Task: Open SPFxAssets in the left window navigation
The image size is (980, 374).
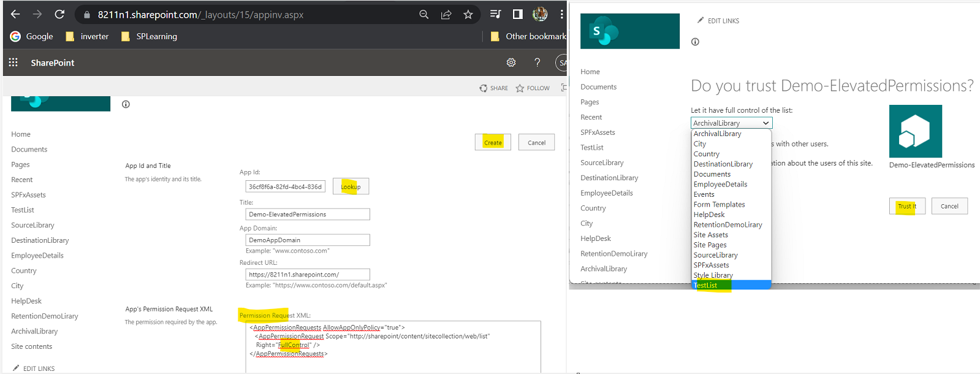Action: [28, 195]
